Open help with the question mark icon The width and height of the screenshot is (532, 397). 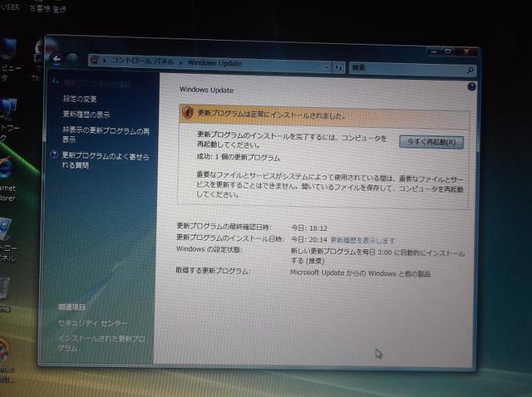pos(471,86)
